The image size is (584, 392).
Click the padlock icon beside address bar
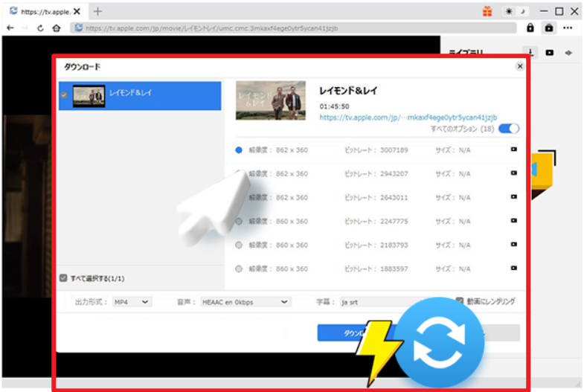[x=530, y=28]
